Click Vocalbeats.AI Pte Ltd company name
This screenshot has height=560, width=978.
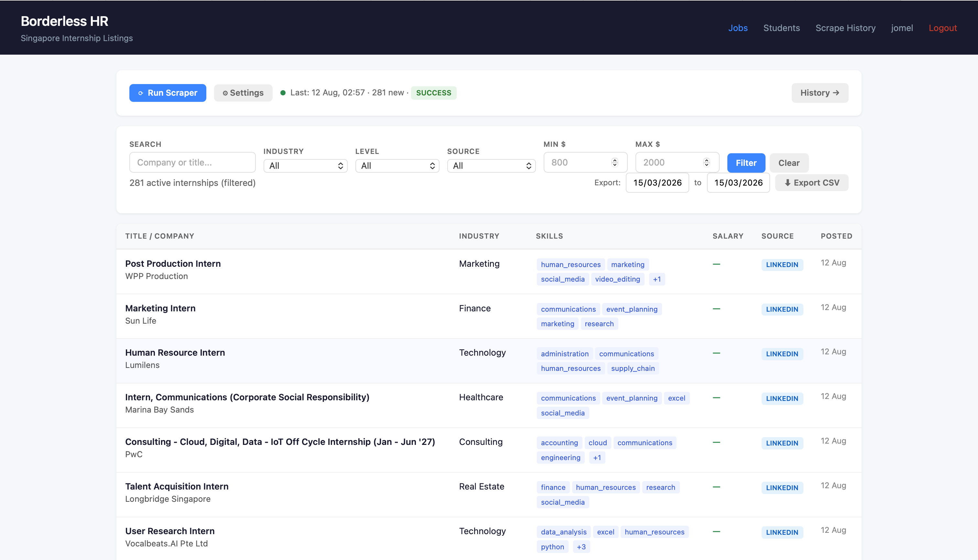166,544
